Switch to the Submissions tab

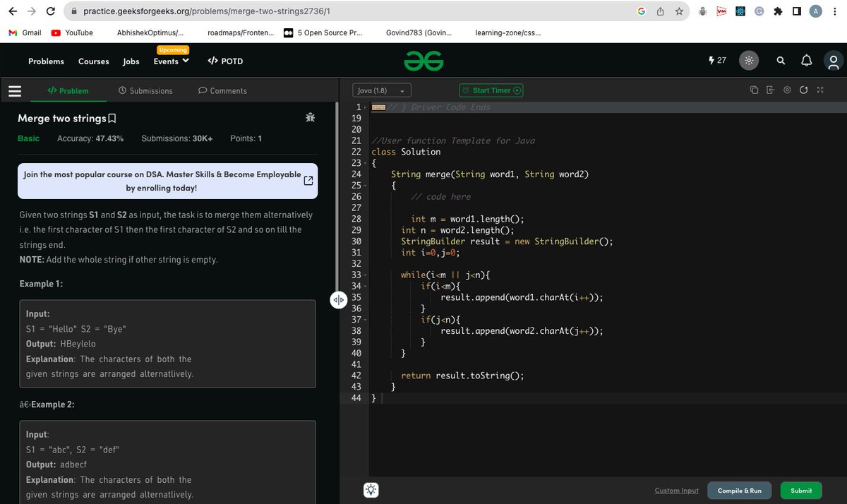click(145, 91)
